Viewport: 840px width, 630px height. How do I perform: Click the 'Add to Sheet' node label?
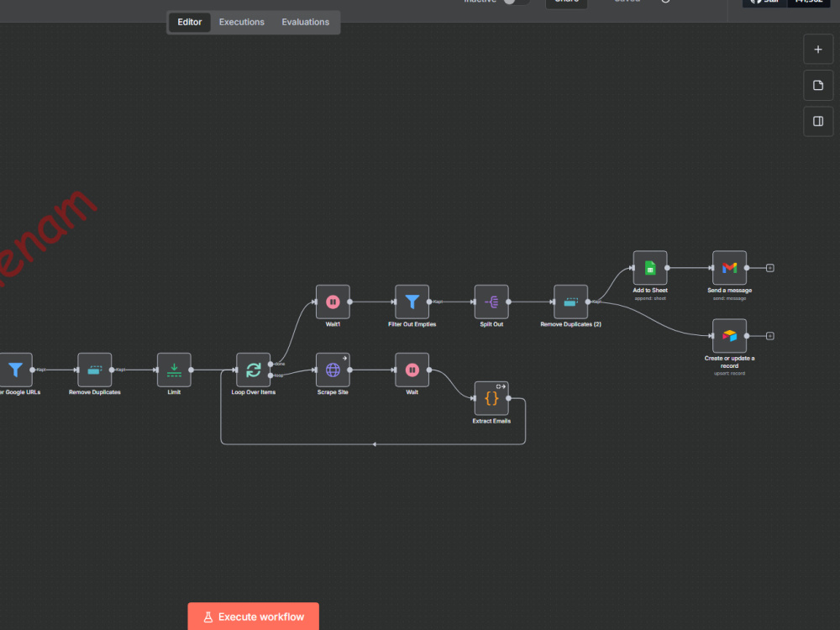click(x=650, y=291)
